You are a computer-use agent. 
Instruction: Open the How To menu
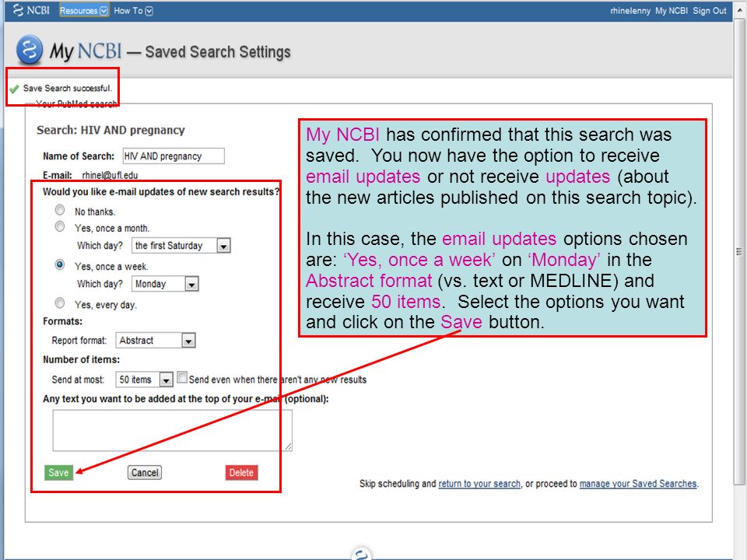(x=133, y=10)
